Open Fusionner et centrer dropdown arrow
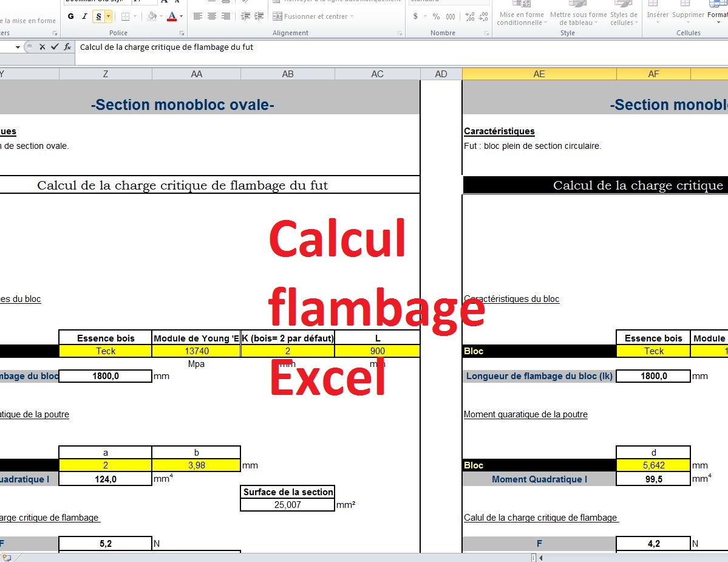728x562 pixels. 352,16
